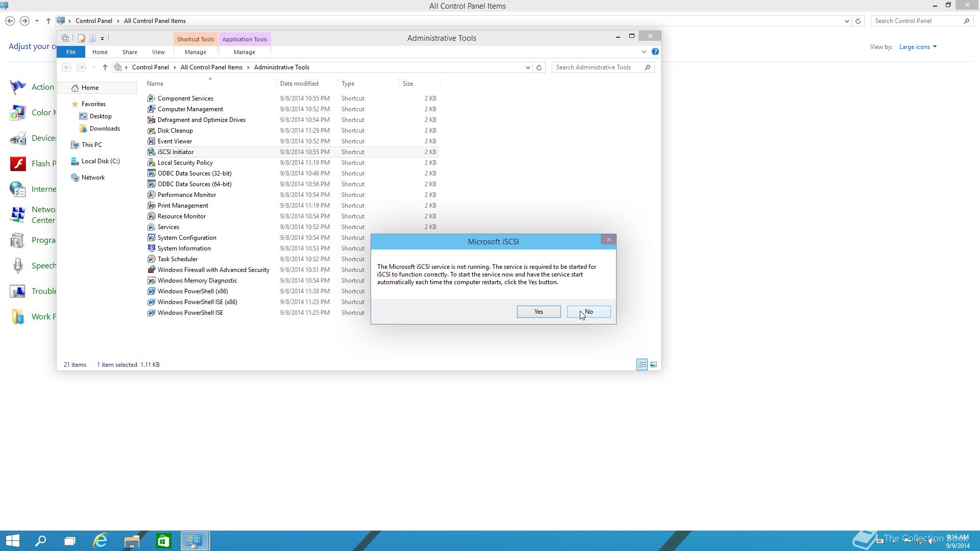Click the Windows Start button
The width and height of the screenshot is (980, 551).
[x=12, y=541]
